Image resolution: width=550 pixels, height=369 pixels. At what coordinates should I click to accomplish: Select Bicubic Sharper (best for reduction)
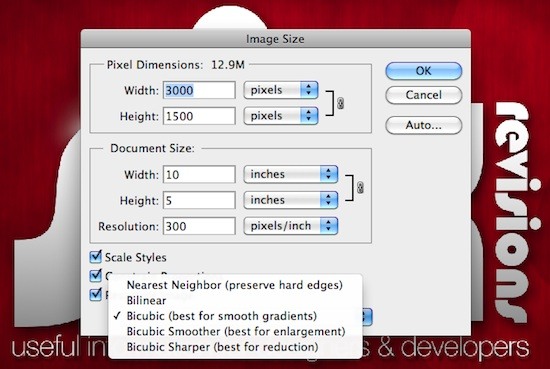coord(235,347)
